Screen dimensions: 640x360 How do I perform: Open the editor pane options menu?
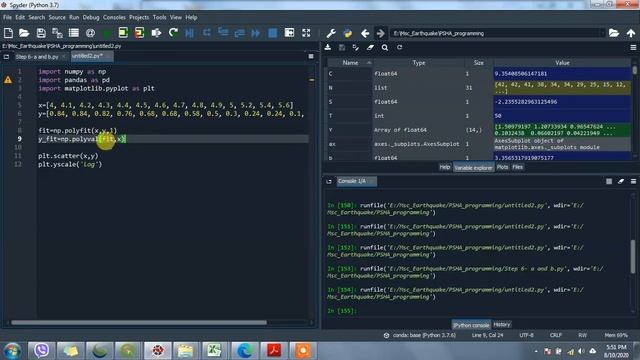tap(311, 56)
